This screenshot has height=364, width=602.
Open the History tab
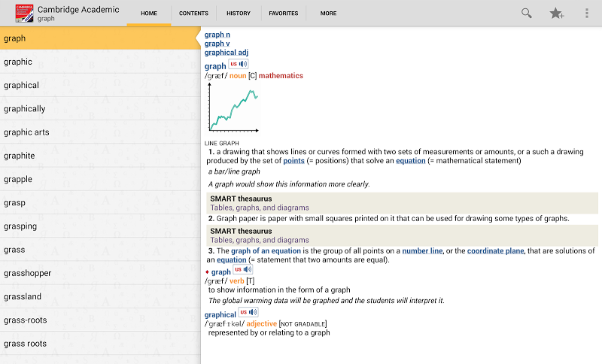click(x=239, y=14)
